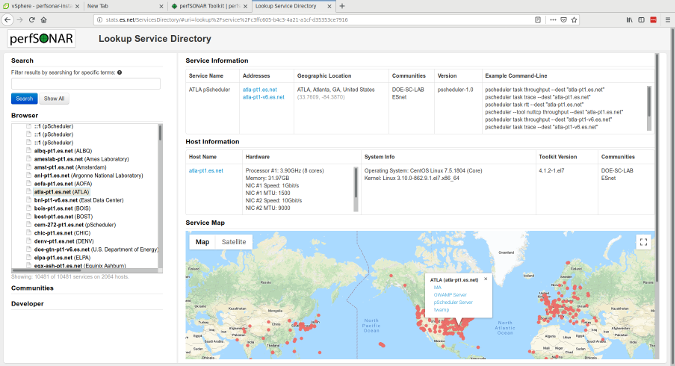Click the perfSONAR logo

point(41,39)
